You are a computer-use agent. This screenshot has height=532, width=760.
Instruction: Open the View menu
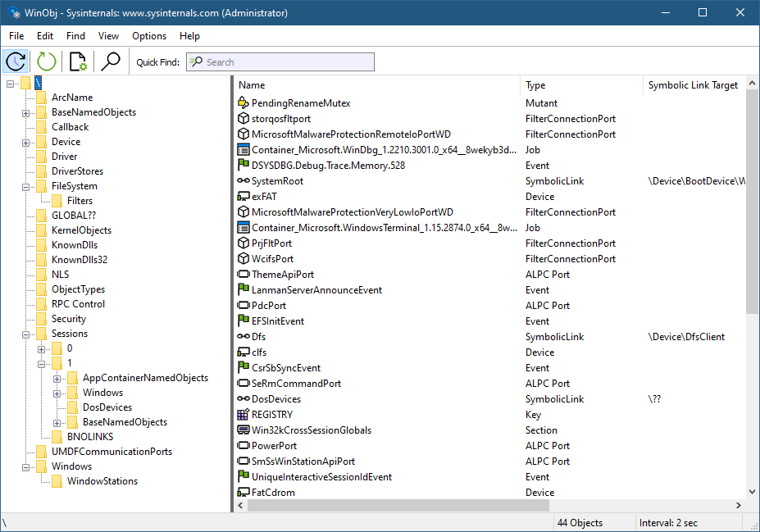click(108, 36)
